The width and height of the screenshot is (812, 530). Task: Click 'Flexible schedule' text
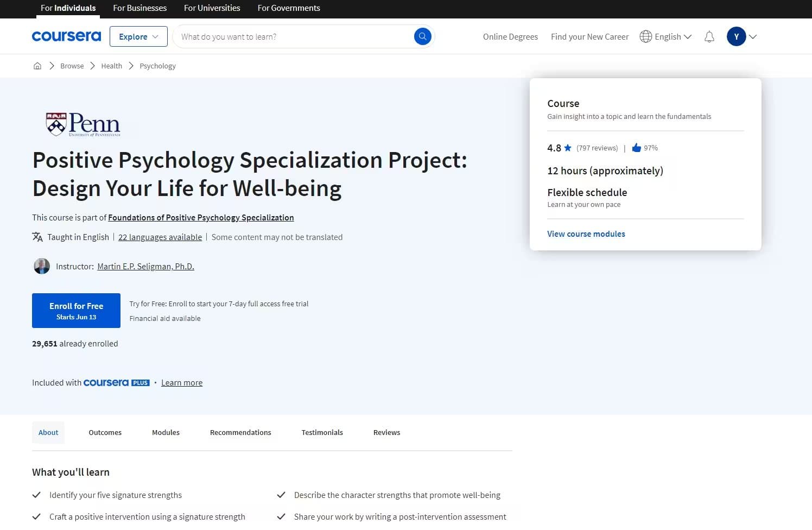pos(587,192)
